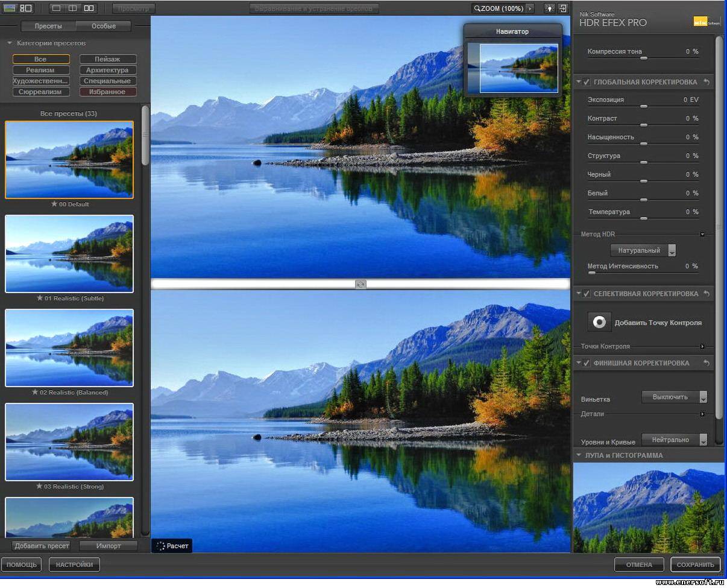Click the СОХРАНИТЬ button
This screenshot has width=727, height=588.
tap(696, 564)
